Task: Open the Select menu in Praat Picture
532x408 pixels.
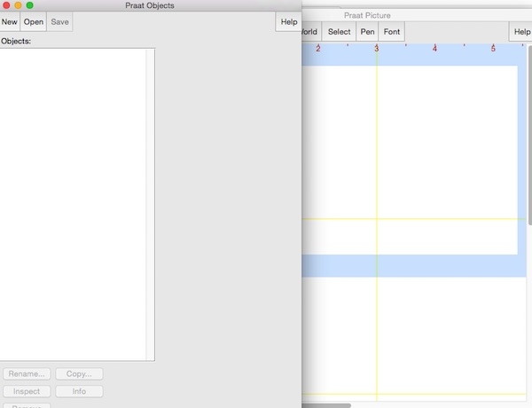Action: point(339,32)
